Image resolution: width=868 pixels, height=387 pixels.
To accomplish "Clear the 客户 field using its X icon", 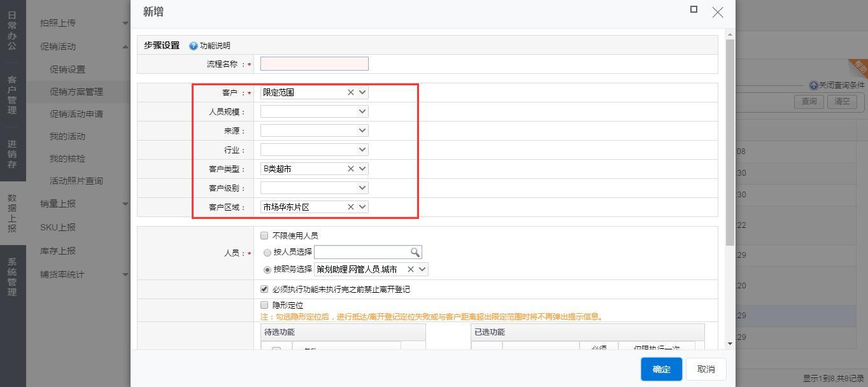I will click(x=350, y=92).
